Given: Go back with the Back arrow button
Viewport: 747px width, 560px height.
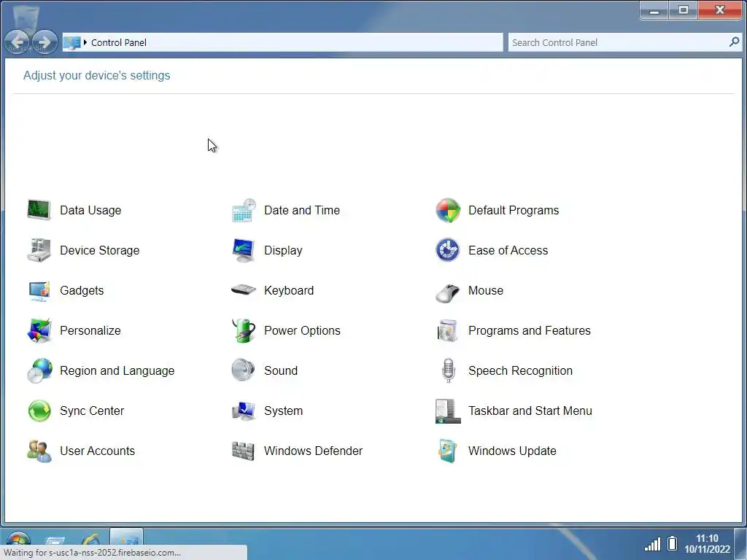Looking at the screenshot, I should (x=18, y=42).
